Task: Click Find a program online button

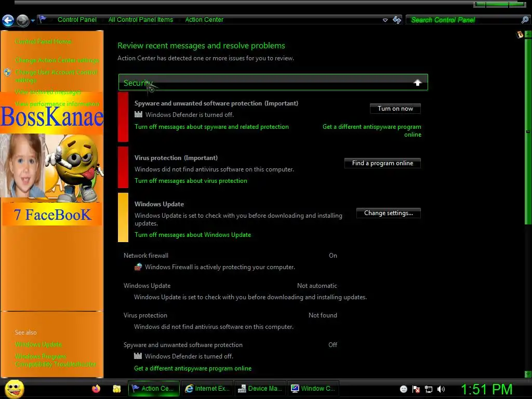Action: click(382, 163)
